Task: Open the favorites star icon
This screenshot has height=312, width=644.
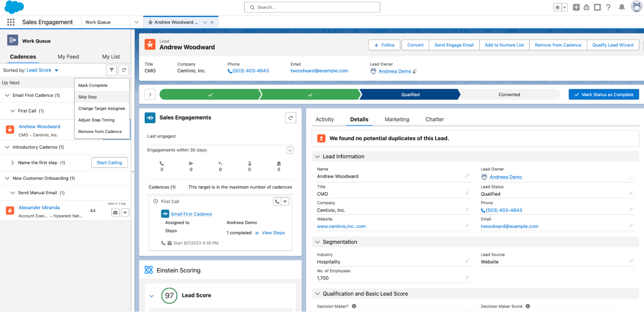Action: click(x=557, y=7)
